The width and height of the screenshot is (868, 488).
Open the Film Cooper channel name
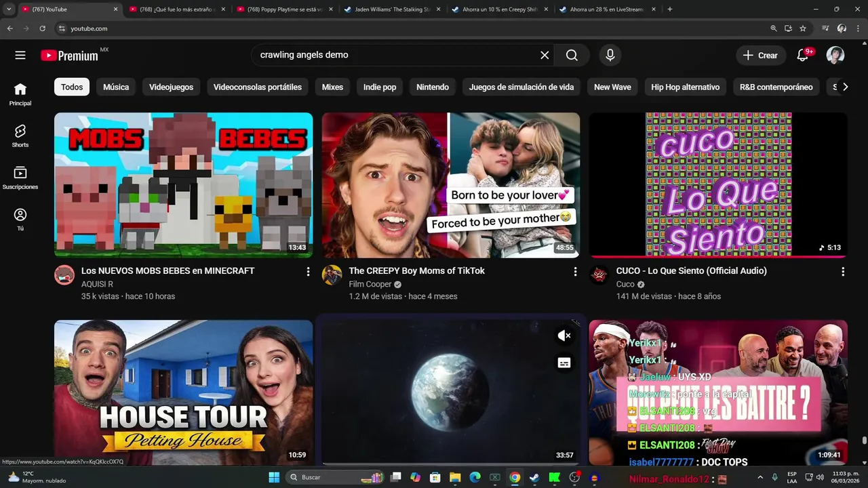(370, 285)
